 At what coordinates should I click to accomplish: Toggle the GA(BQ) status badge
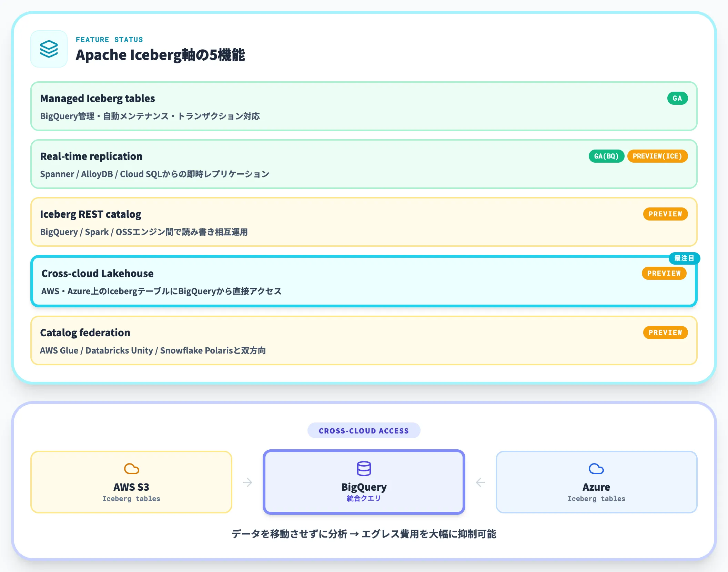pyautogui.click(x=607, y=156)
